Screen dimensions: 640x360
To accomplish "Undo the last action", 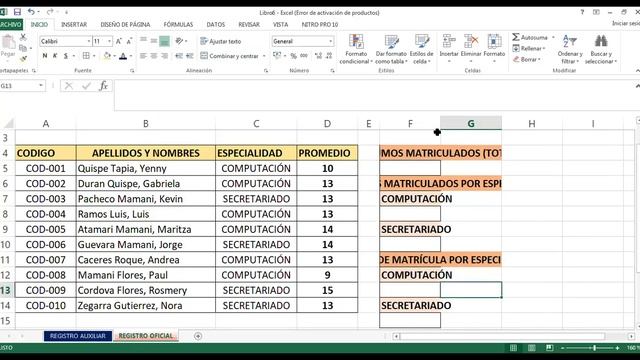I will pos(31,12).
